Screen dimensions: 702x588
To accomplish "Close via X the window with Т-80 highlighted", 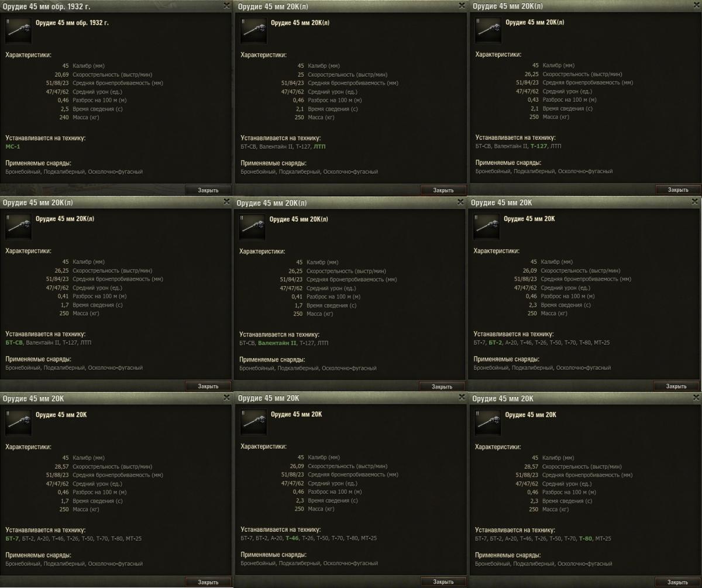I will 696,397.
